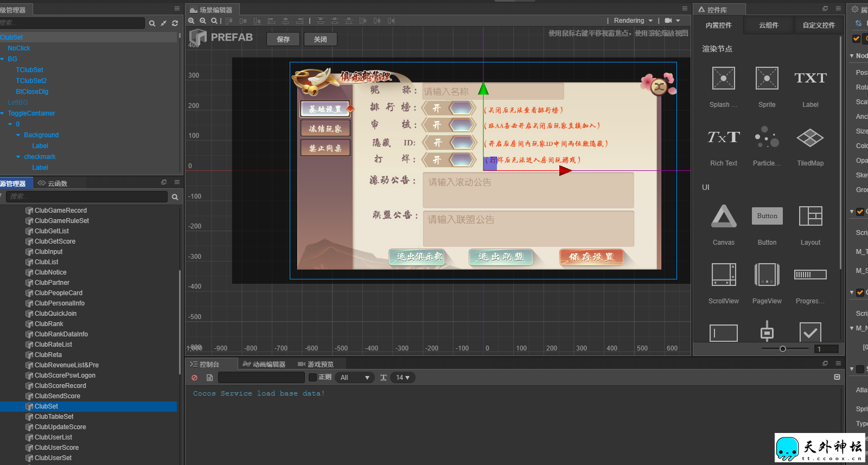
Task: Click the asset manager search icon
Action: click(175, 197)
